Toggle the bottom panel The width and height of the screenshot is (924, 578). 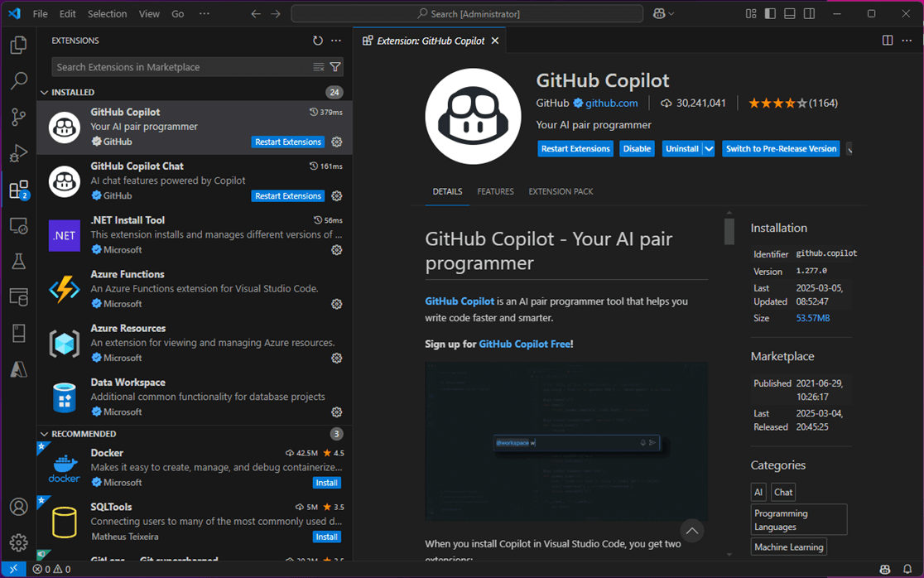[790, 13]
